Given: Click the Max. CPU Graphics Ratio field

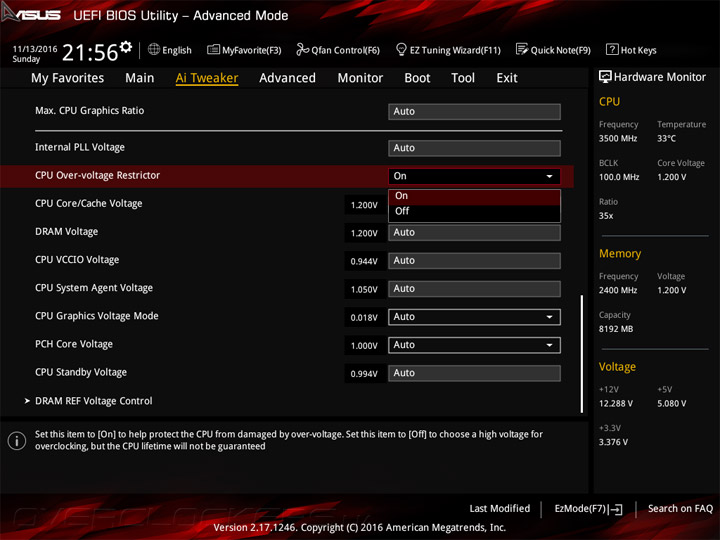Looking at the screenshot, I should [474, 112].
